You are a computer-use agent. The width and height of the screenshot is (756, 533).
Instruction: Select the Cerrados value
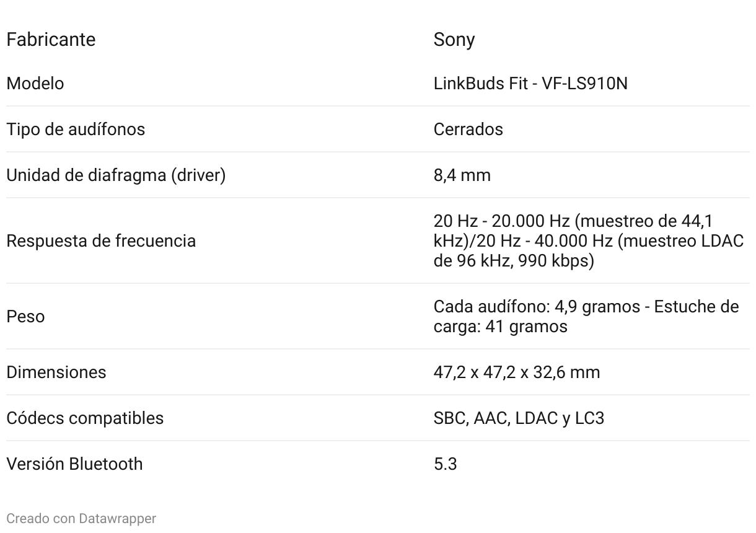coord(468,129)
